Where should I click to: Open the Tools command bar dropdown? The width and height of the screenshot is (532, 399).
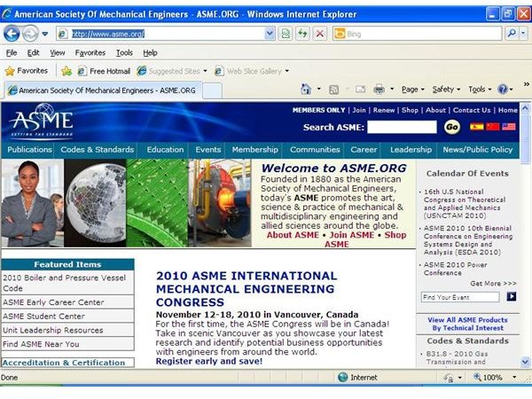pyautogui.click(x=480, y=90)
